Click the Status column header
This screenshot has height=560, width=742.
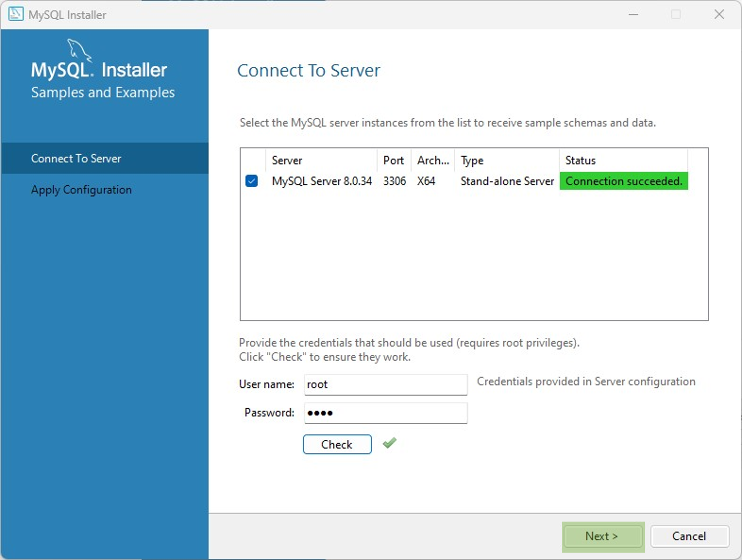(x=580, y=160)
